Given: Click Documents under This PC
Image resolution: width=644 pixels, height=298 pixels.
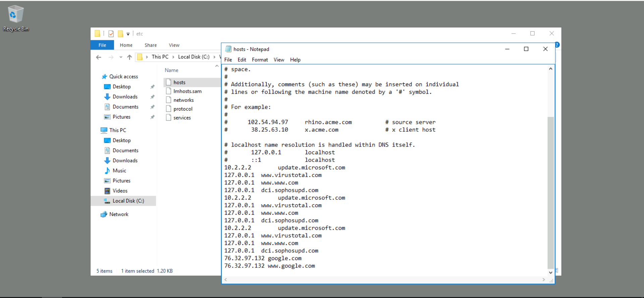Looking at the screenshot, I should click(125, 151).
